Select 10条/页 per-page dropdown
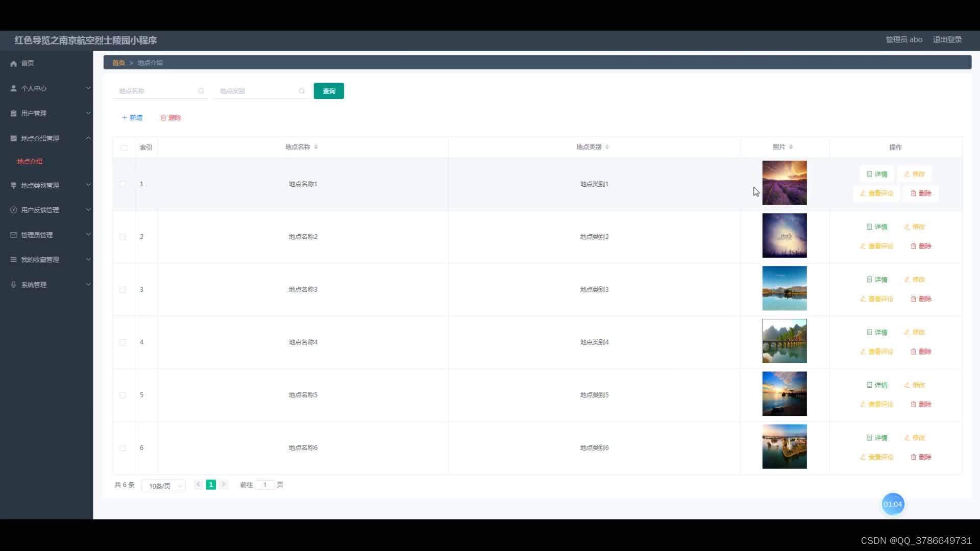The height and width of the screenshot is (551, 980). pyautogui.click(x=162, y=485)
